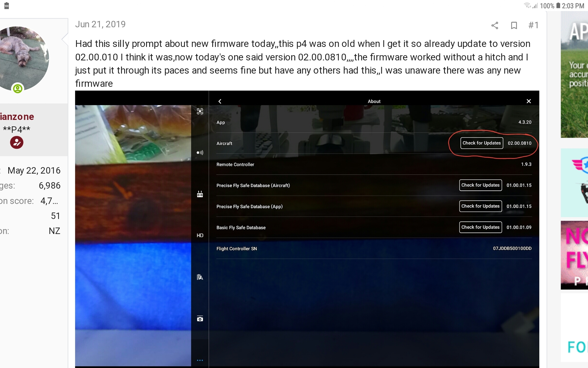Viewport: 588px width, 368px height.
Task: Select Remote Controller version 1.9.3
Action: point(526,164)
